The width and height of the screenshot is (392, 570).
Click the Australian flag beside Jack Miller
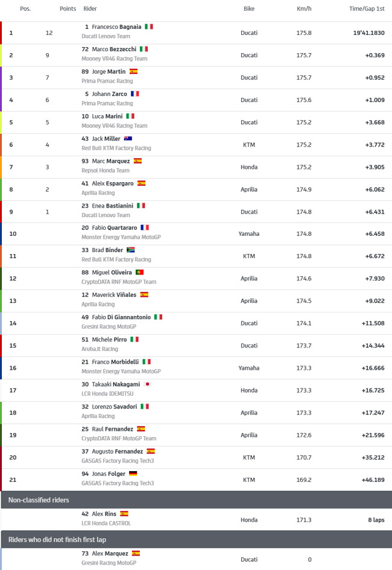tap(128, 139)
